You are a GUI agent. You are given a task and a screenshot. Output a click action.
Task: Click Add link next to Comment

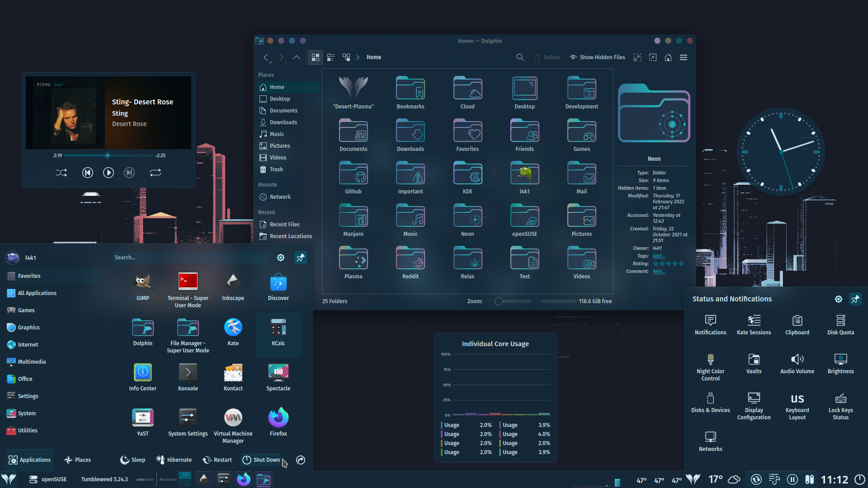pyautogui.click(x=658, y=272)
